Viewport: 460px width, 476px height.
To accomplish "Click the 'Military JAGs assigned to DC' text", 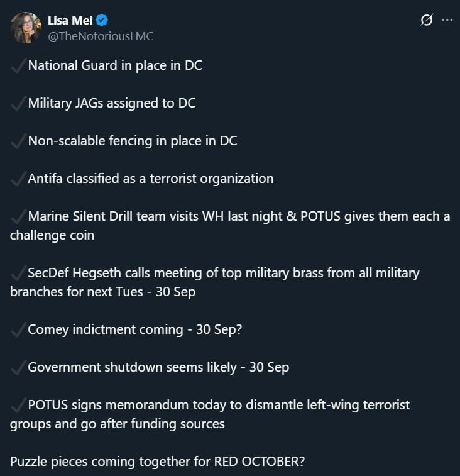I will pos(112,103).
